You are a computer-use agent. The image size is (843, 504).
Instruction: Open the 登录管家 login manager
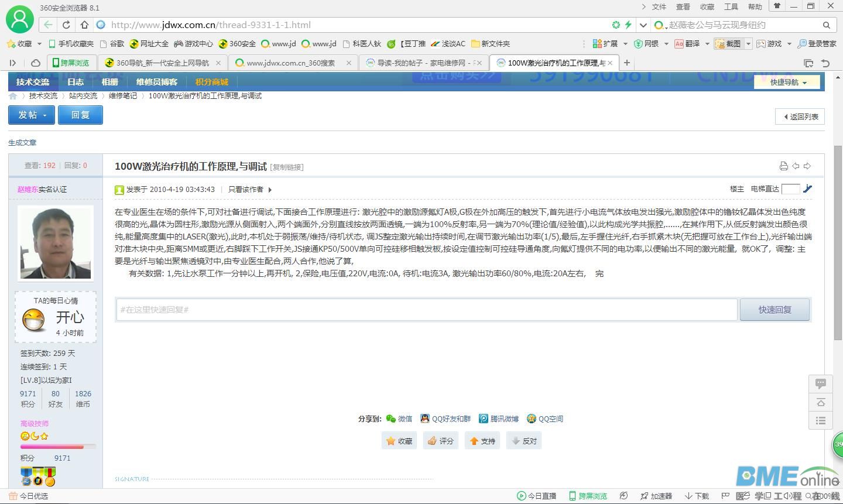(818, 43)
